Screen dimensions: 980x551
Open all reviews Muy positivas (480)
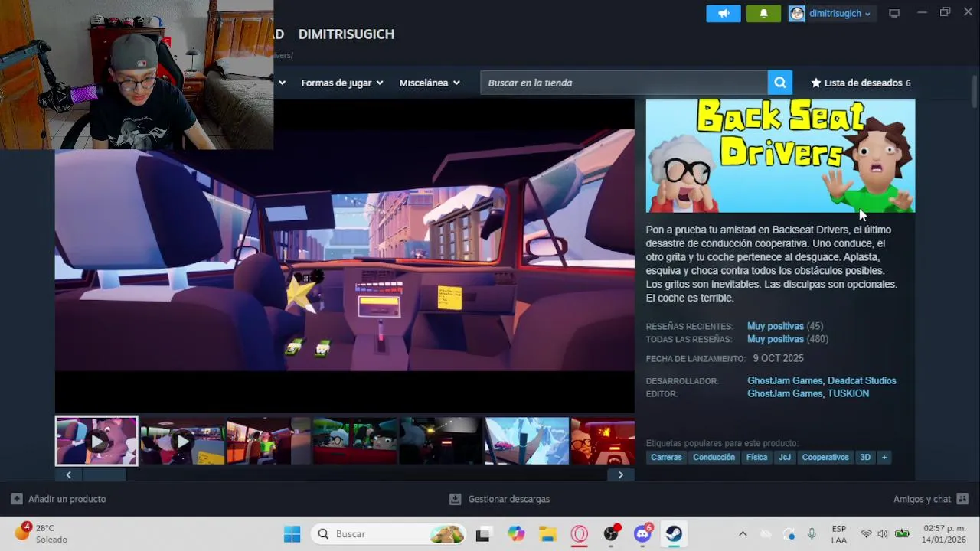click(x=788, y=339)
